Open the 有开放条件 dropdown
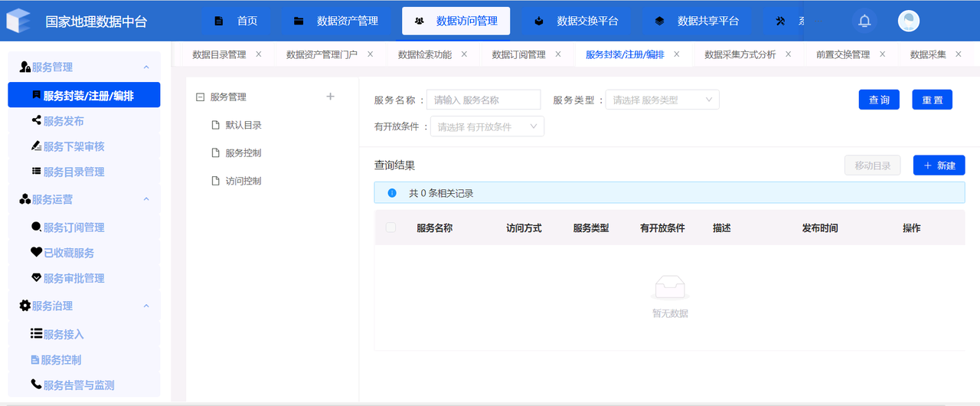The height and width of the screenshot is (406, 980). 487,127
